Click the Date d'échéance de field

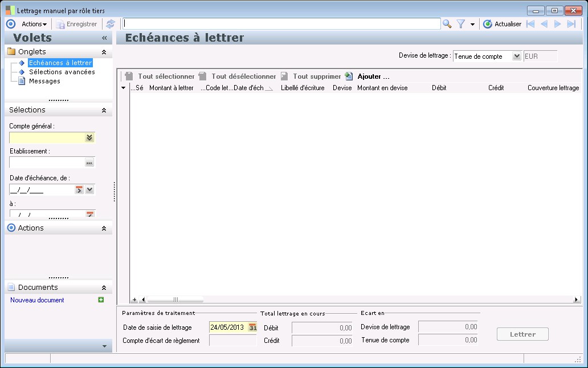tap(42, 189)
